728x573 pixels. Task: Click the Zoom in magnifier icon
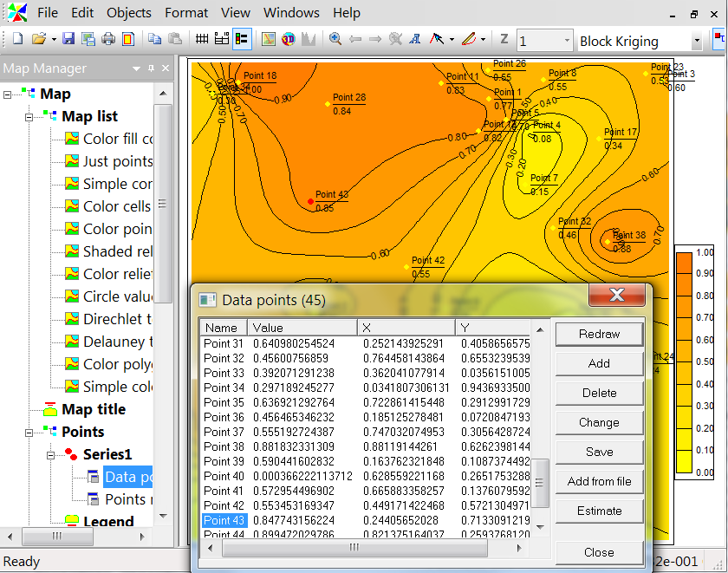[x=335, y=39]
